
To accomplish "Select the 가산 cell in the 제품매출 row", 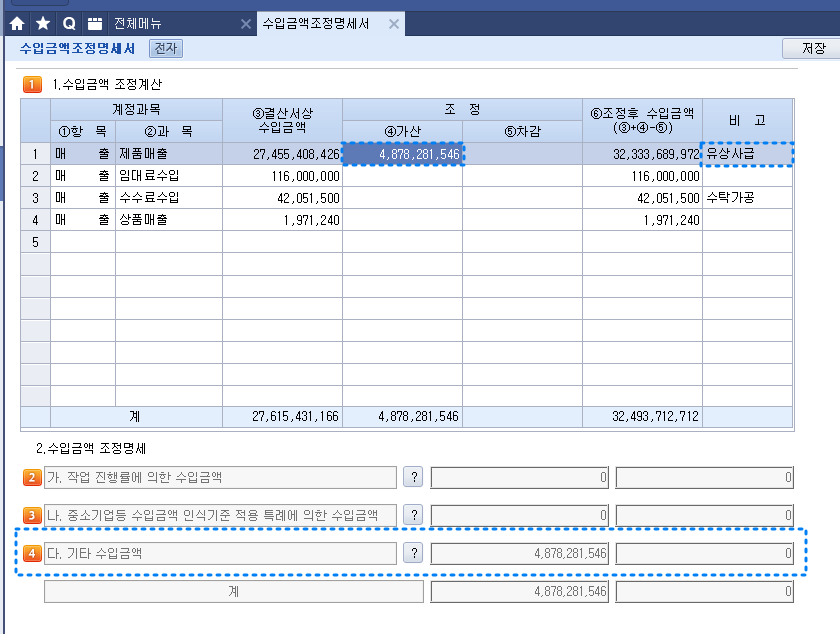I will tap(403, 154).
